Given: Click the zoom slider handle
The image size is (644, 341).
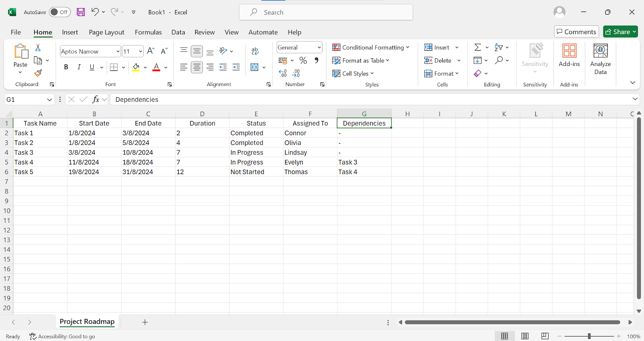Looking at the screenshot, I should click(x=589, y=336).
